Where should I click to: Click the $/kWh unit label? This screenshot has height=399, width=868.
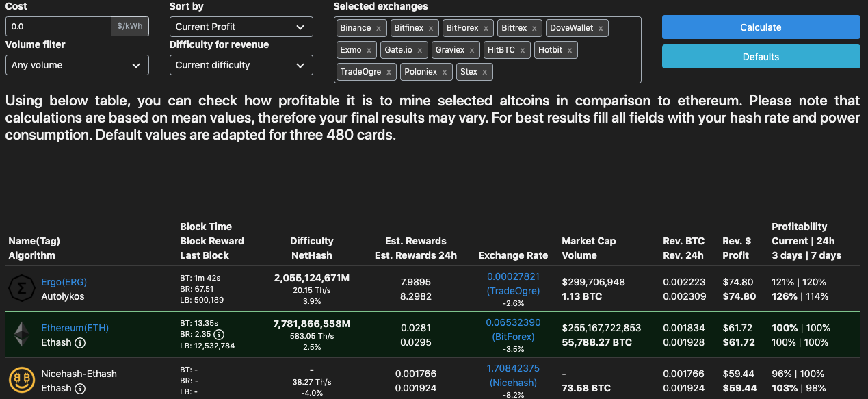tap(130, 27)
